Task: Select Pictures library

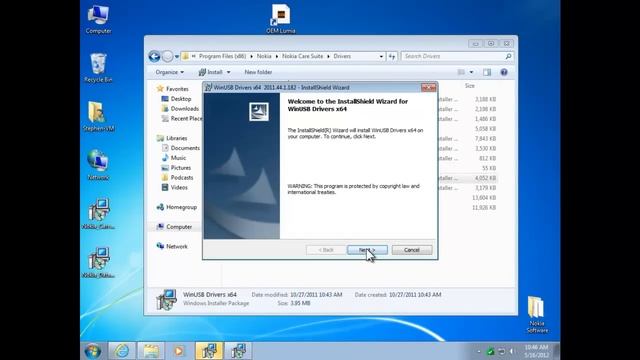Action: (176, 168)
